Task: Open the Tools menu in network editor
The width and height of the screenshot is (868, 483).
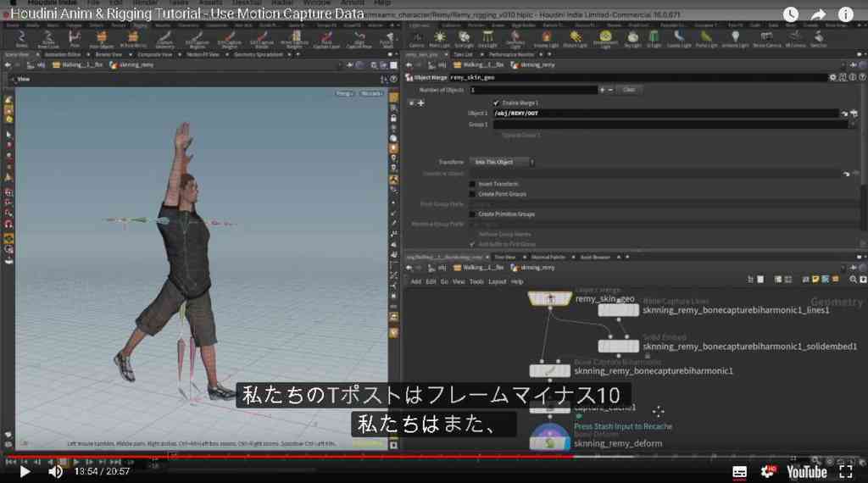Action: (x=476, y=281)
